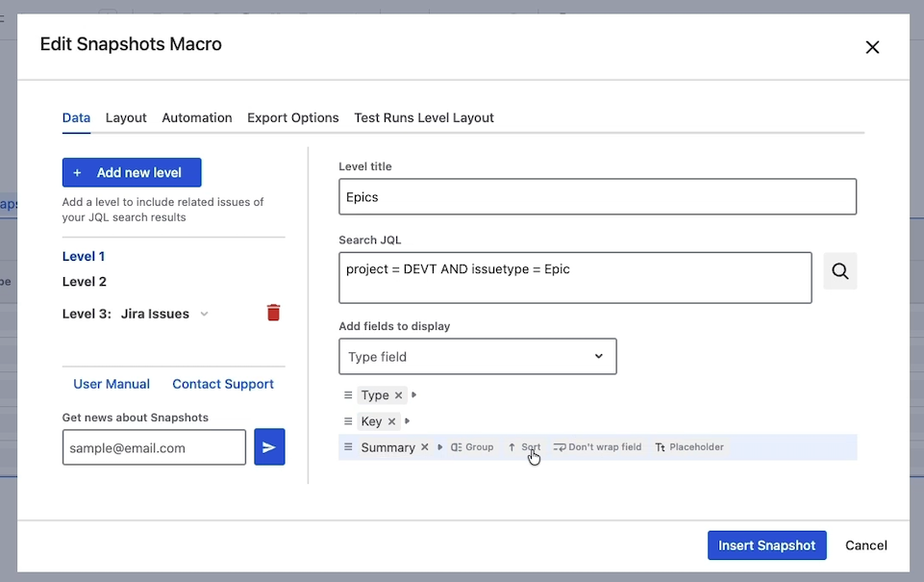
Task: Expand options arrow for Key field
Action: (408, 421)
